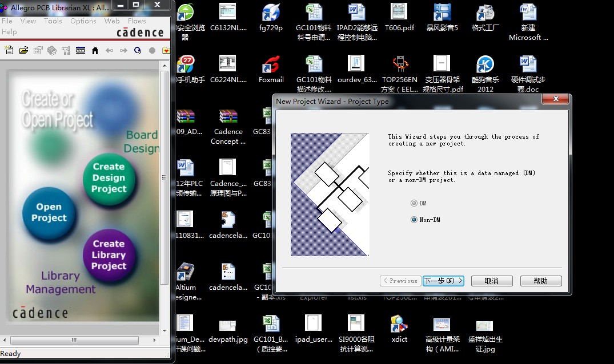Click the cadence logo in menu bar
614x364 pixels.
point(140,33)
